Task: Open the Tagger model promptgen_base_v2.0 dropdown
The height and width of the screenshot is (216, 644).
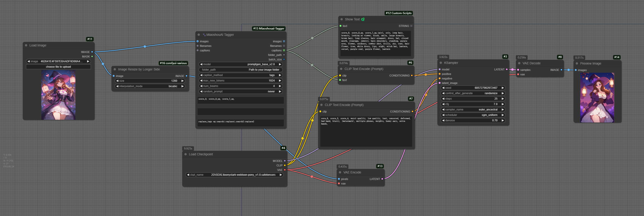Action: (240, 64)
